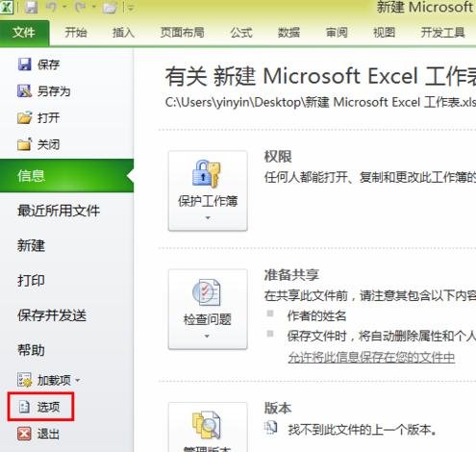476x452 pixels.
Task: Expand the 加载项 dropdown arrow
Action: tap(78, 381)
